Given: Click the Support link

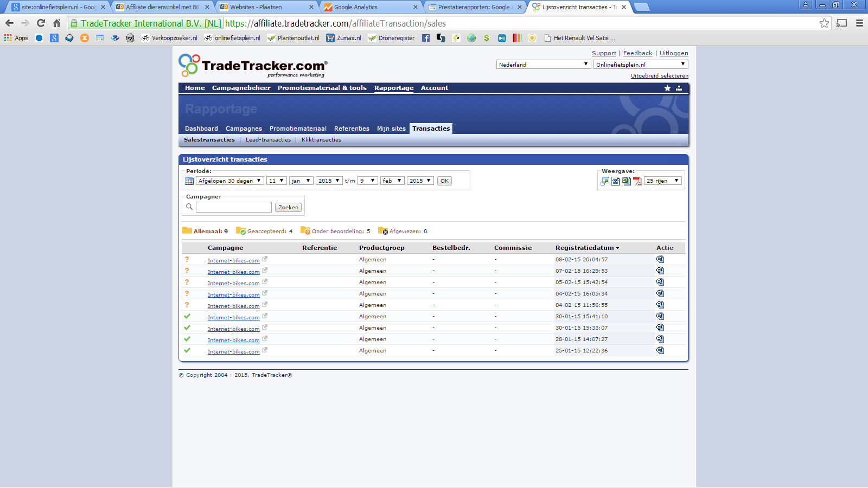Looking at the screenshot, I should point(604,53).
